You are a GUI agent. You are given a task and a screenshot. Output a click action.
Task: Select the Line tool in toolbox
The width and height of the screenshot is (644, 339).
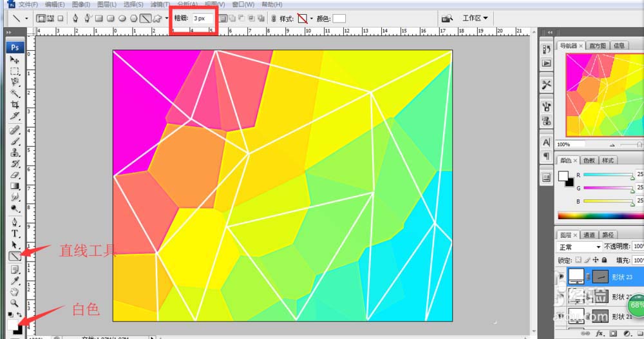pyautogui.click(x=14, y=256)
